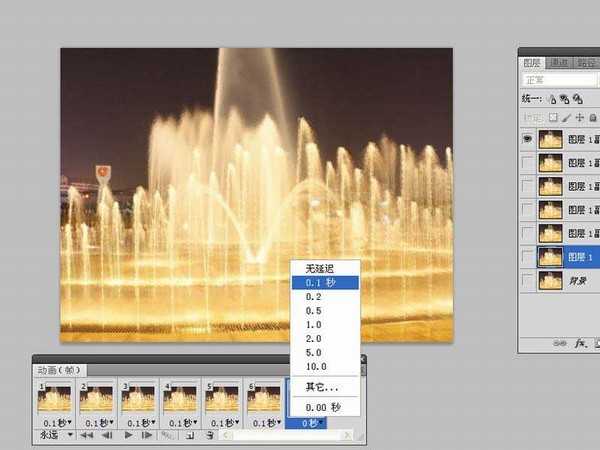
Task: Show the 背景 layer
Action: (x=527, y=281)
